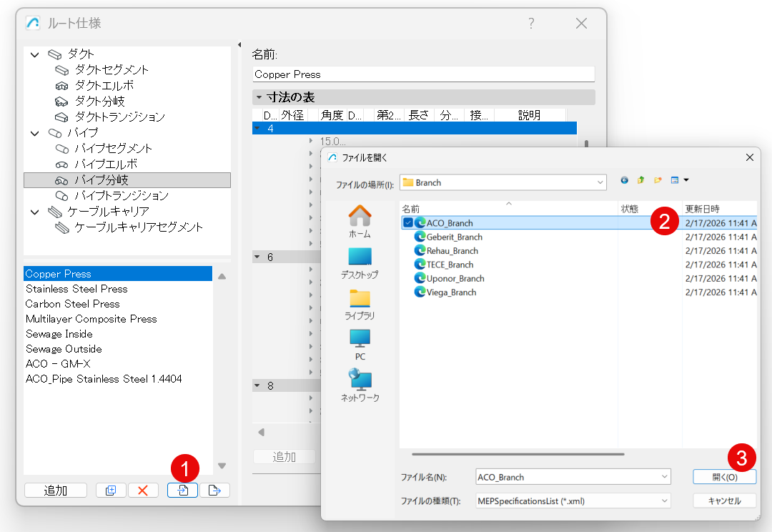Open デスクトップ in the places bar
The height and width of the screenshot is (532, 772).
pyautogui.click(x=360, y=264)
